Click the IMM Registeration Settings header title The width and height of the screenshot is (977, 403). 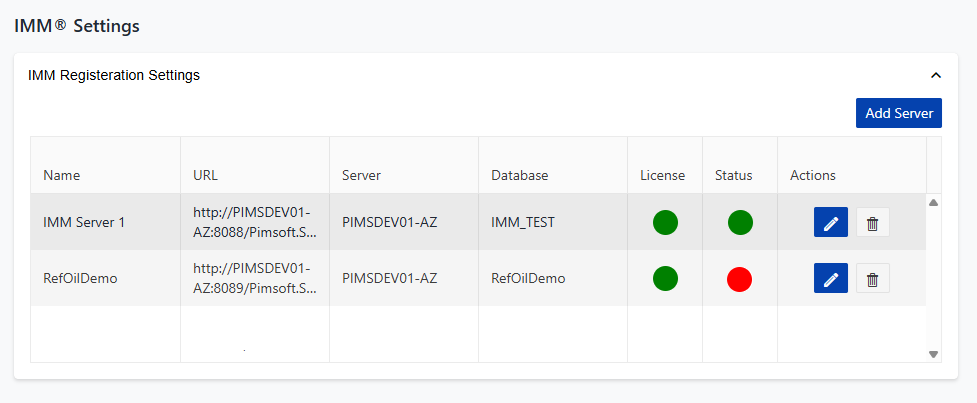coord(114,75)
